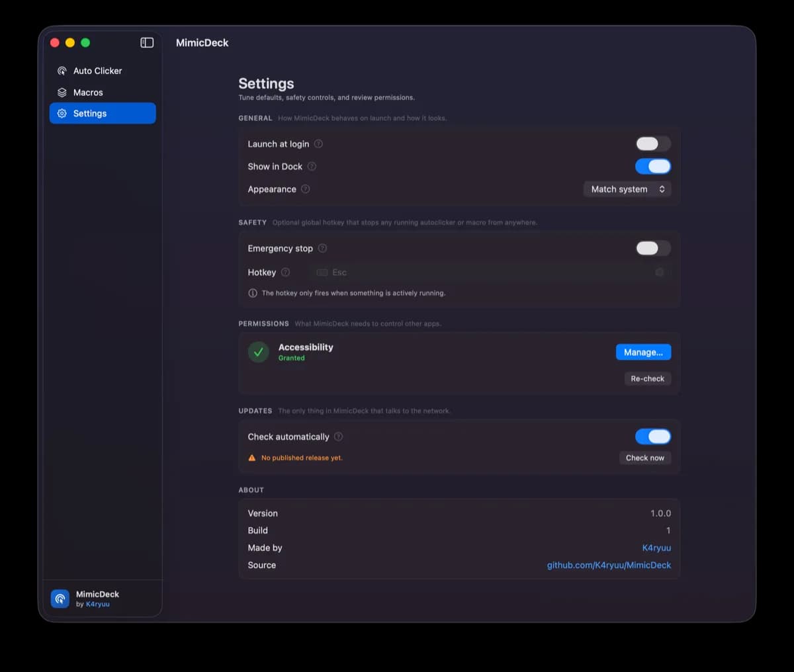Open the Macros section
This screenshot has height=672, width=794.
click(x=103, y=93)
